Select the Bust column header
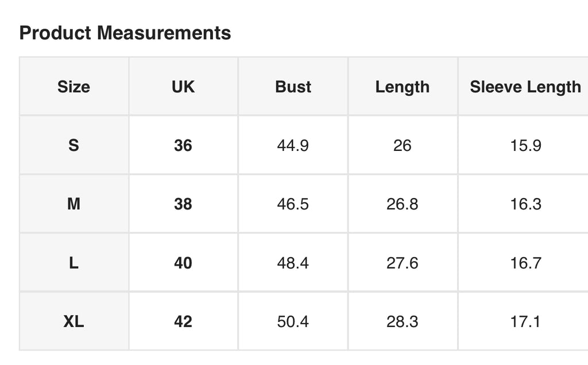 pos(293,87)
